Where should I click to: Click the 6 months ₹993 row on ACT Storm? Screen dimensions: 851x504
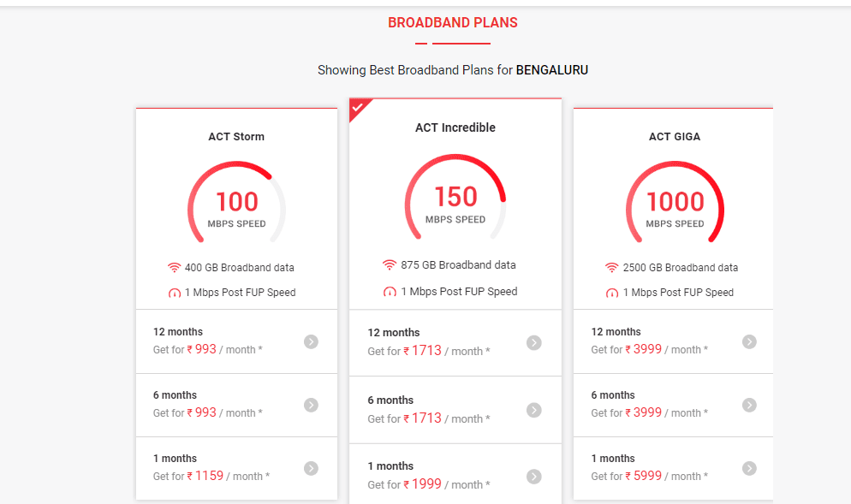pyautogui.click(x=236, y=405)
